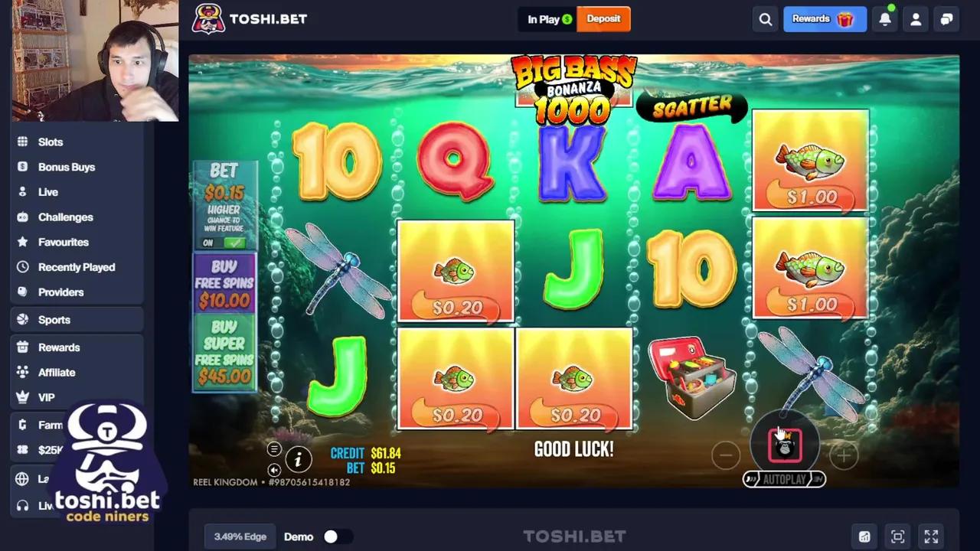
Task: Increase the bet with plus button
Action: [x=844, y=456]
